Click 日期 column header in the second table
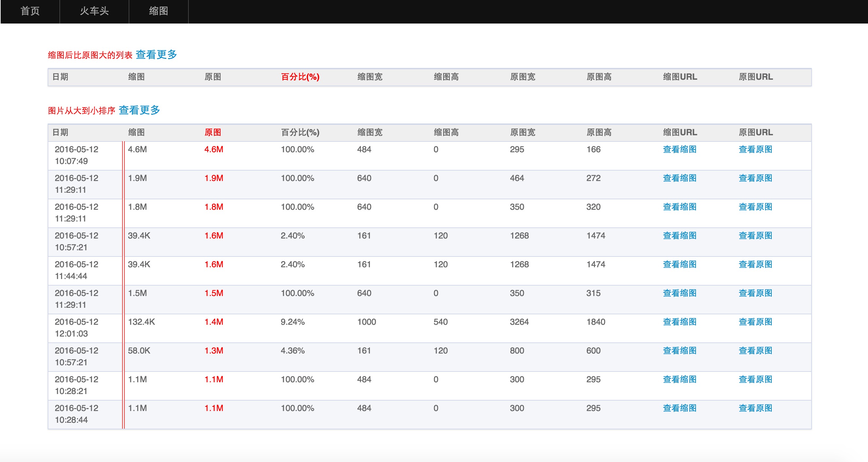The image size is (868, 462). pyautogui.click(x=60, y=132)
